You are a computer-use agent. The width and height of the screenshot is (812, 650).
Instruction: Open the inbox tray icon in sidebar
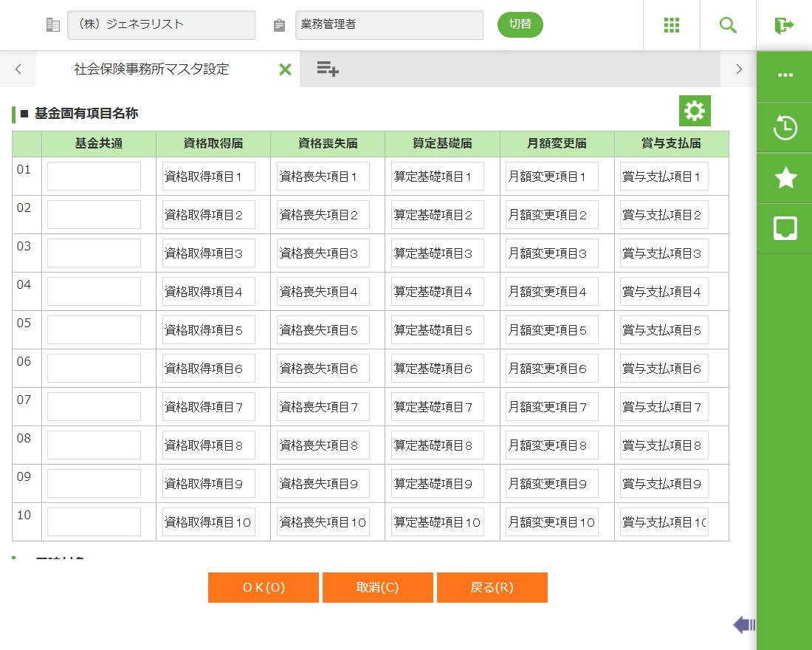coord(784,229)
